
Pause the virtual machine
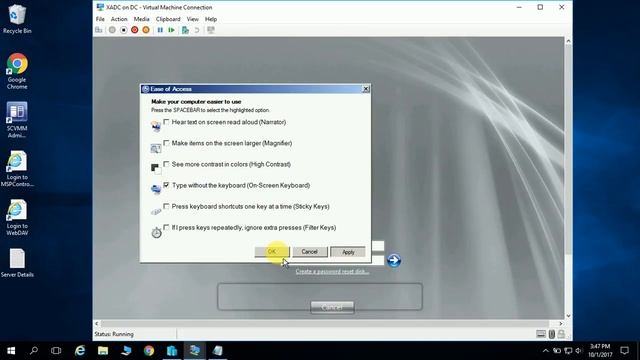coord(160,30)
